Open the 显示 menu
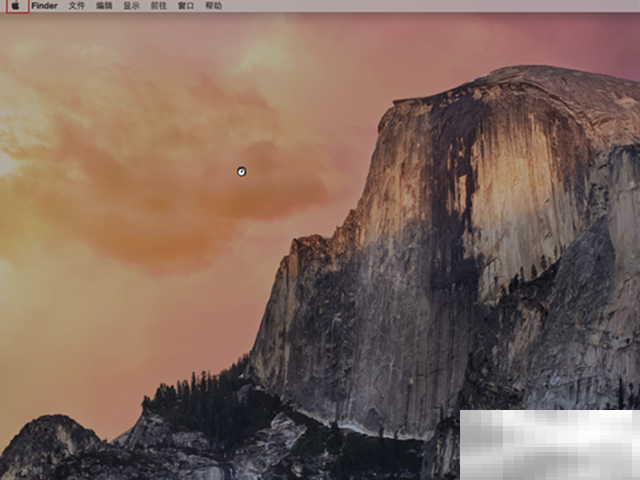Screen dimensions: 640x480 click(x=131, y=6)
